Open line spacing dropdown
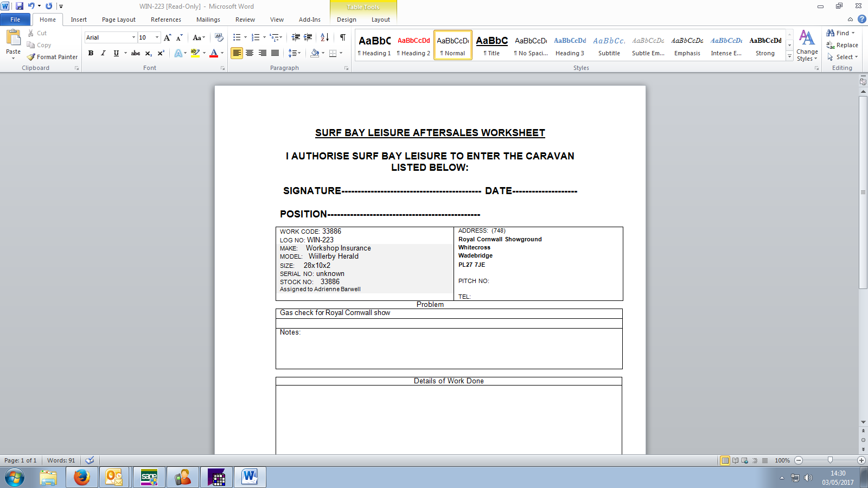868x488 pixels. (x=294, y=53)
